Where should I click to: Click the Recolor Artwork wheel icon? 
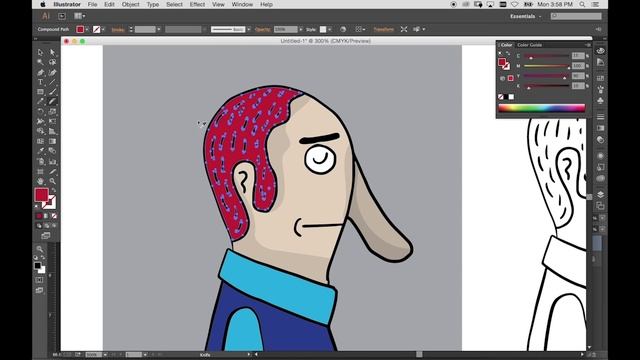(343, 29)
